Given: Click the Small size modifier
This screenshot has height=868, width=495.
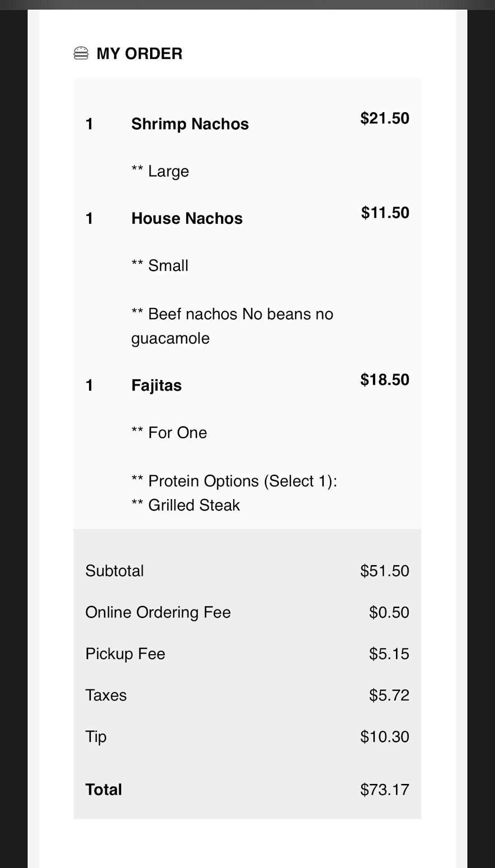Looking at the screenshot, I should [x=168, y=266].
